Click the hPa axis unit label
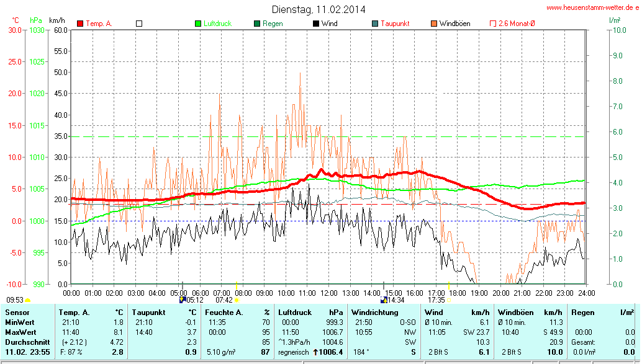Image resolution: width=642 pixels, height=364 pixels. click(36, 20)
